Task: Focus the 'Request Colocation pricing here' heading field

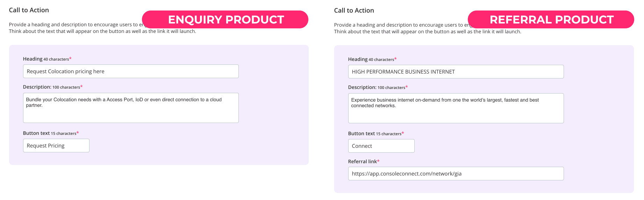Action: coord(131,71)
